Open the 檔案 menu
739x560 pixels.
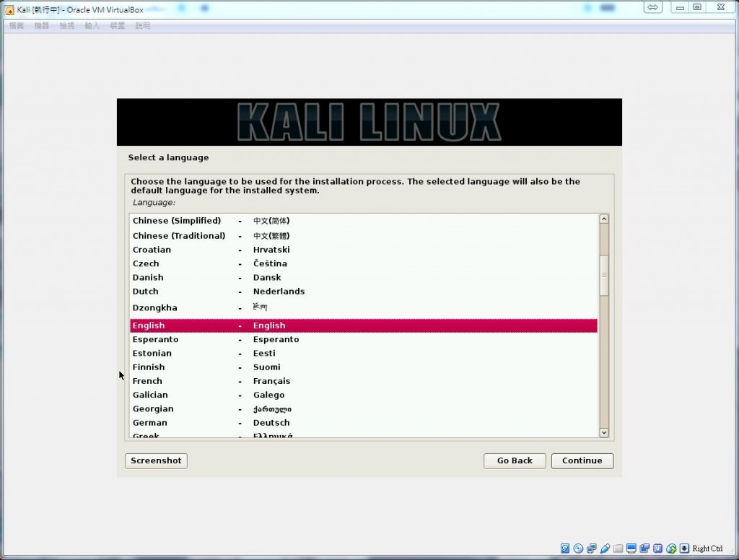[17, 25]
